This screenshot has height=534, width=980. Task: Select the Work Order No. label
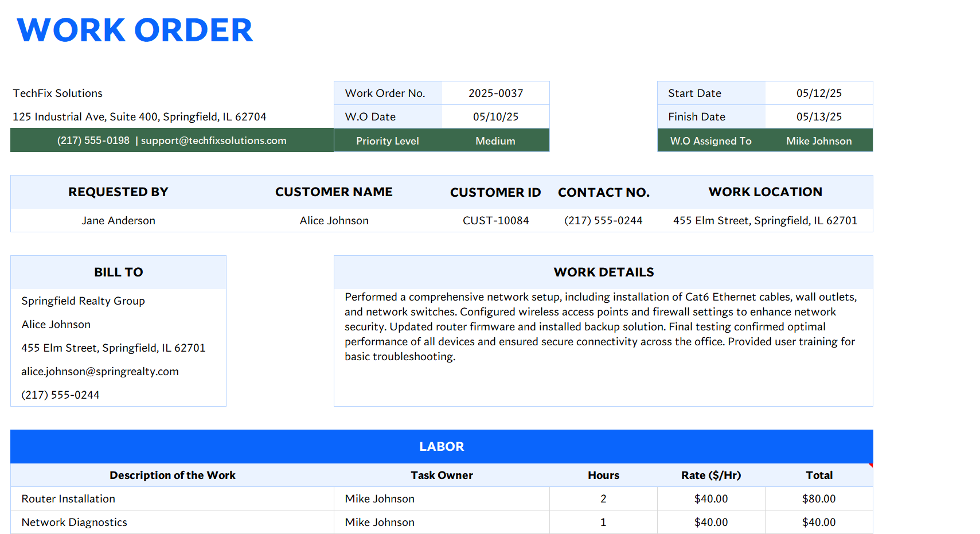tap(385, 93)
